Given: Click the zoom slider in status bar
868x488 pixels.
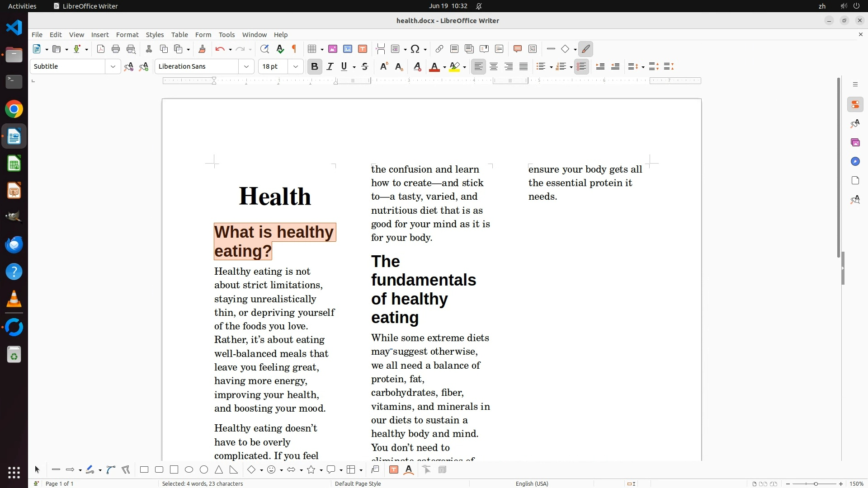Looking at the screenshot, I should pos(815,484).
